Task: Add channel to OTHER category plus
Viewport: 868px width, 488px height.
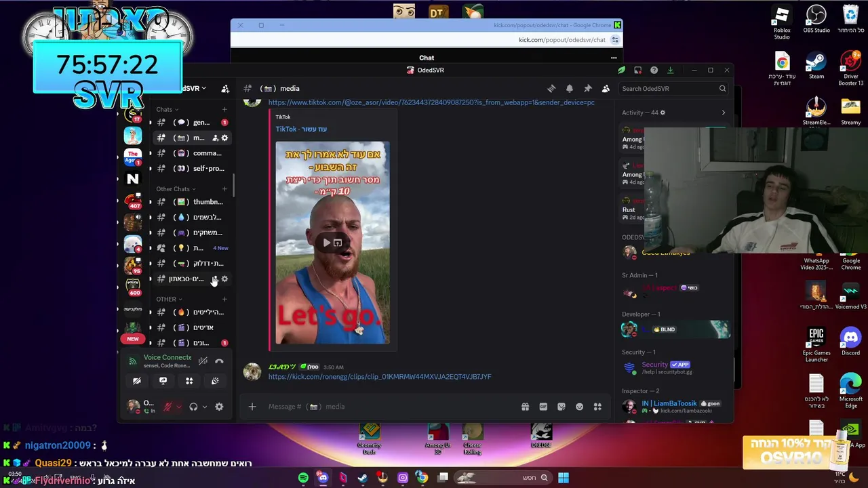Action: pos(224,299)
